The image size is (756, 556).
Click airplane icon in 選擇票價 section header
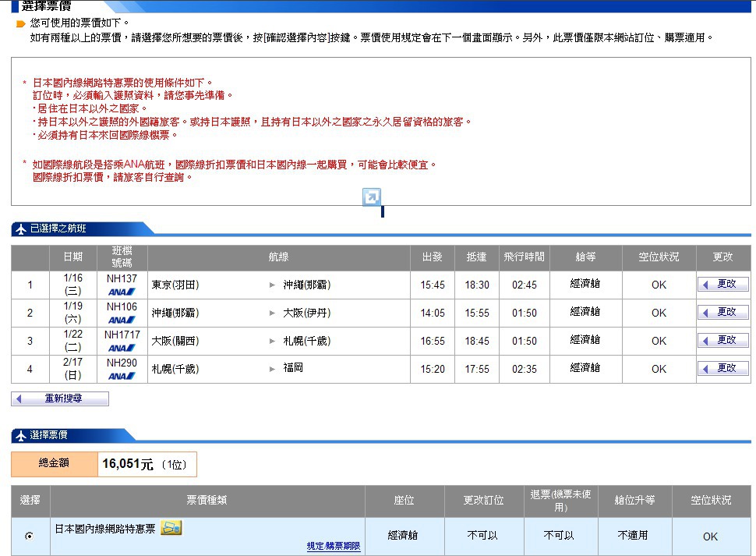click(21, 435)
